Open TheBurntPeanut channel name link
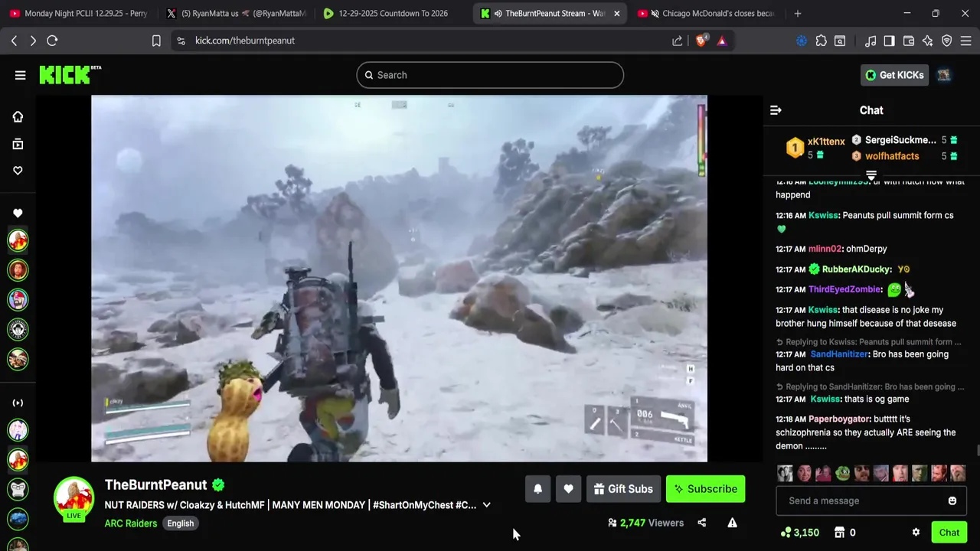980x551 pixels. (x=156, y=484)
